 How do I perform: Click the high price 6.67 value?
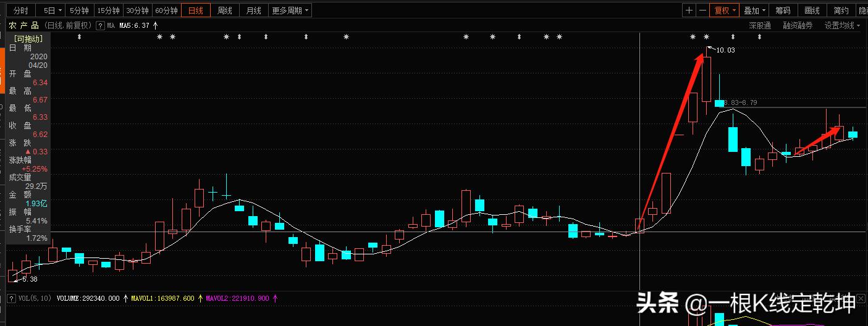40,99
